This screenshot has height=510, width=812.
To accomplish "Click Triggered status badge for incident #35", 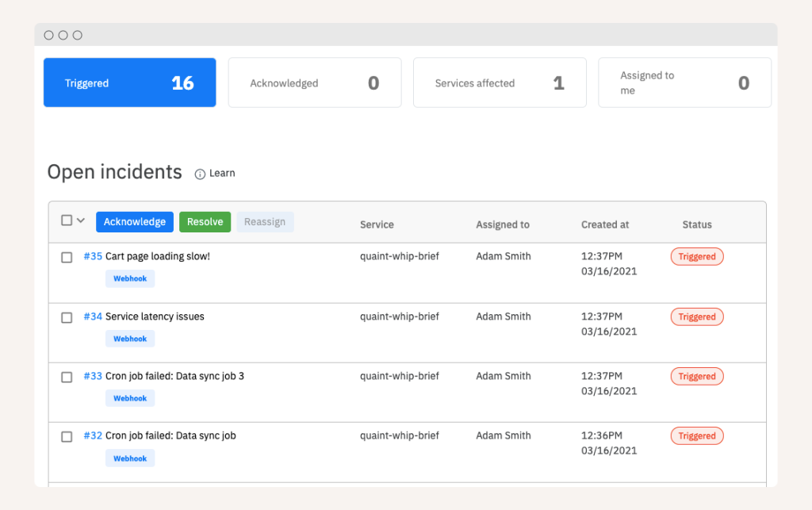I will click(x=697, y=256).
